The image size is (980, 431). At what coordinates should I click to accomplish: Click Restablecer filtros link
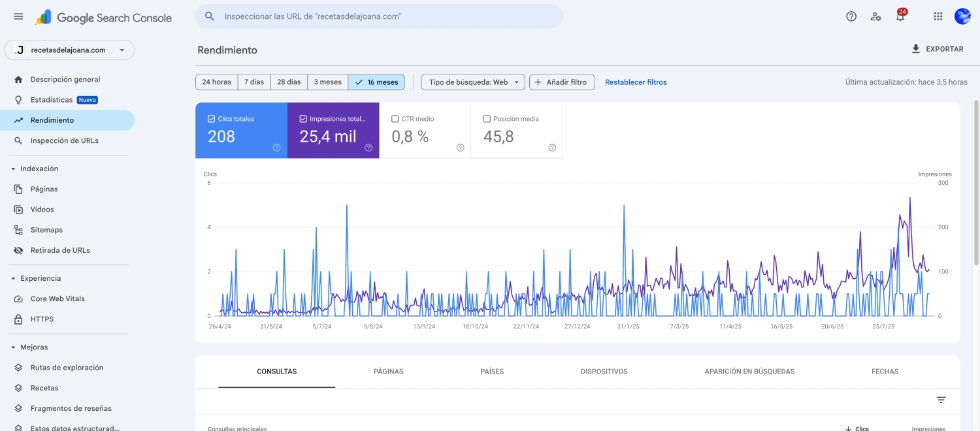pyautogui.click(x=636, y=82)
